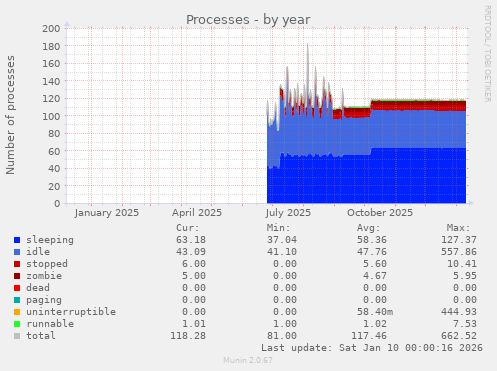Screen dimensions: 497x371
Task: Click the 'uninterruptible' legend label
Action: point(71,312)
